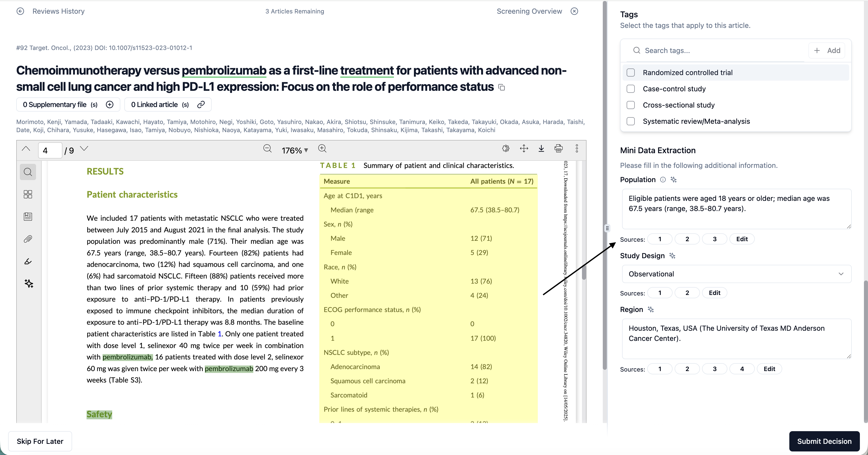This screenshot has height=455, width=868.
Task: Zoom out of the PDF
Action: coord(267,149)
